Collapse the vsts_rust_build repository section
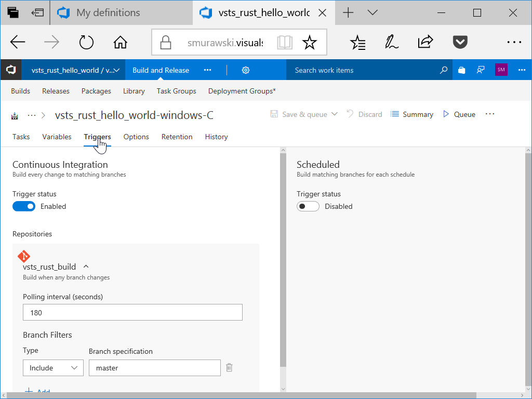 tap(86, 267)
